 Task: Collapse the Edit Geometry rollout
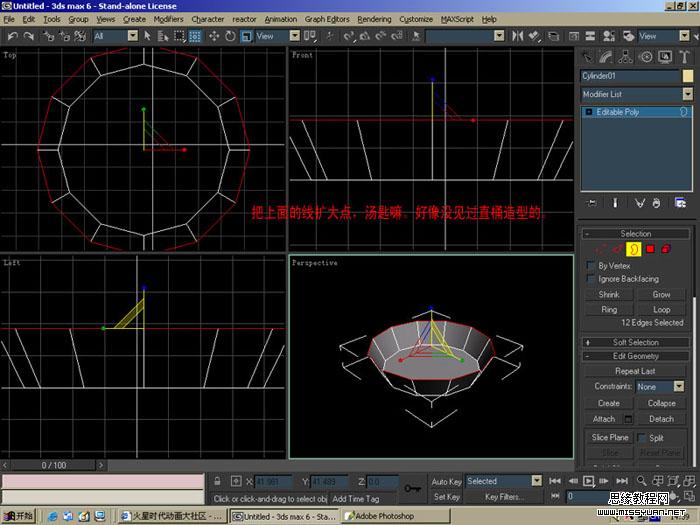coord(636,356)
